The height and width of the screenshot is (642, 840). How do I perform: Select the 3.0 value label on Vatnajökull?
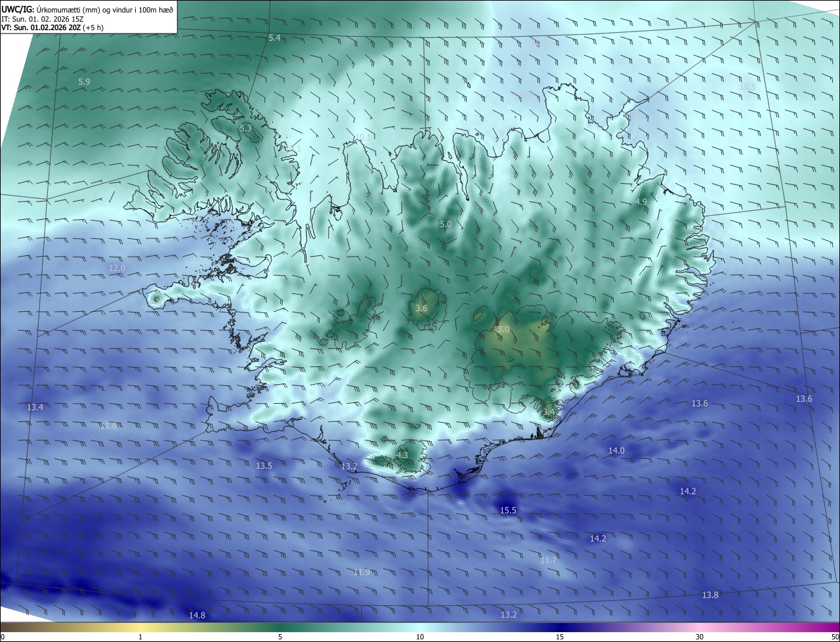(x=503, y=329)
